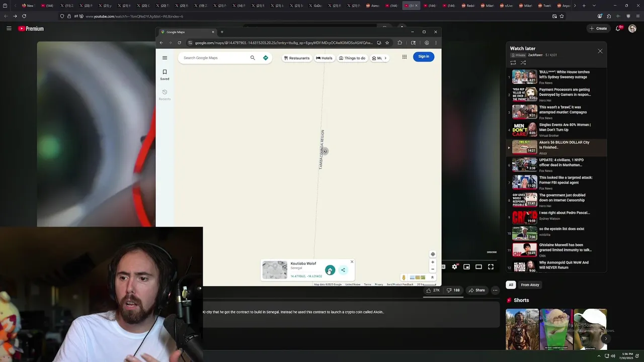Play 'Akon's $6 BILLION DOLLAR City' video

click(557, 147)
